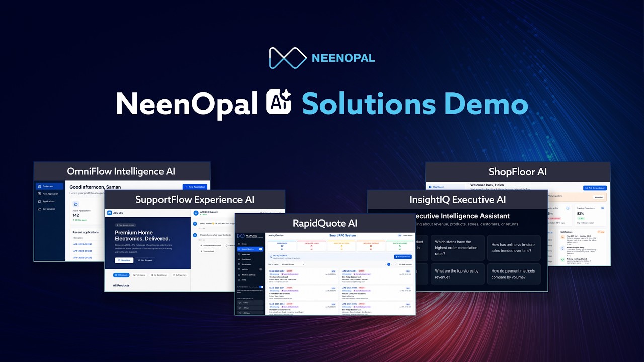
Task: Open Mailbox Settings in RapidQuote sidebar
Action: point(251,275)
